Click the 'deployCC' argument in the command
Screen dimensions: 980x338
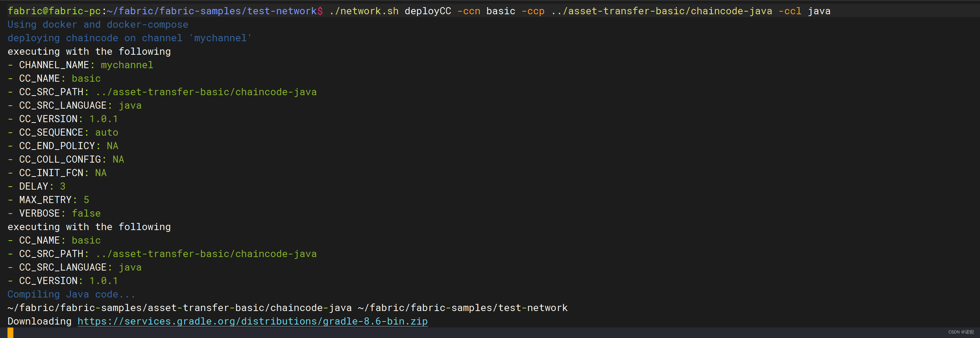428,11
